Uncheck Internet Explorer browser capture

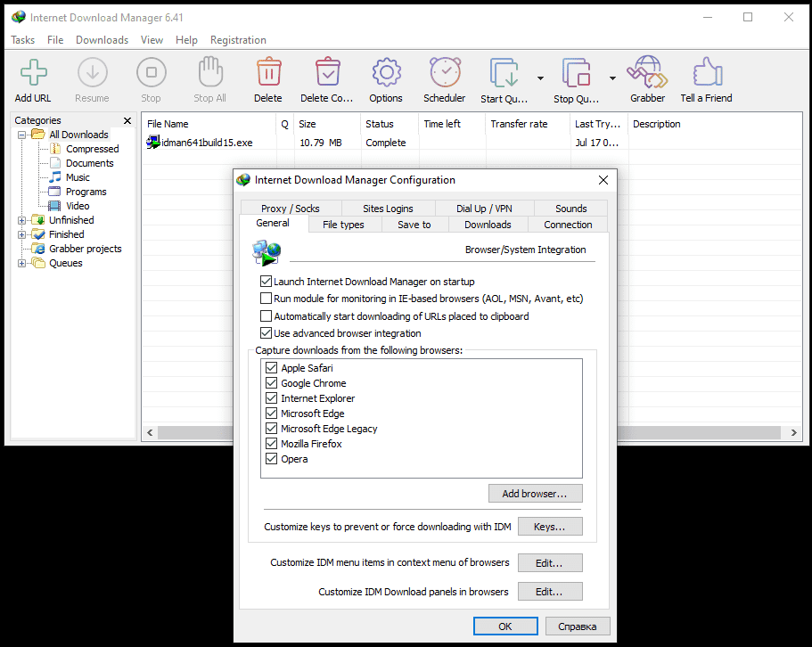pos(271,398)
